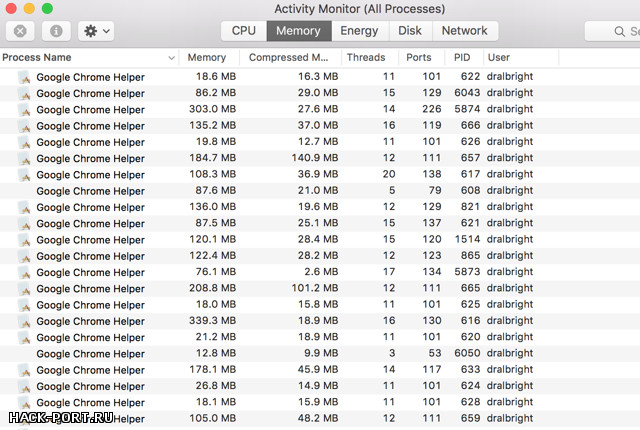Click process icon in the 18.1 MB row
Image resolution: width=640 pixels, height=430 pixels.
(x=24, y=403)
